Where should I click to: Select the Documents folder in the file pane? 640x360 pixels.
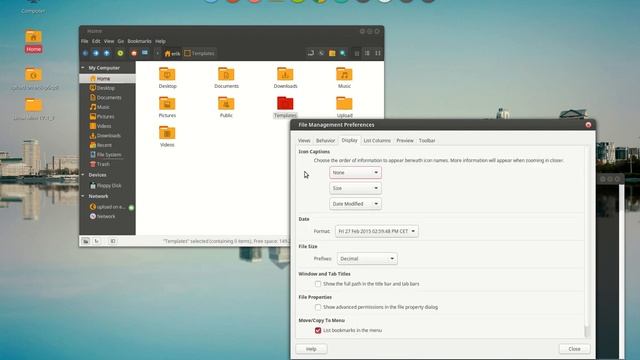[x=226, y=78]
